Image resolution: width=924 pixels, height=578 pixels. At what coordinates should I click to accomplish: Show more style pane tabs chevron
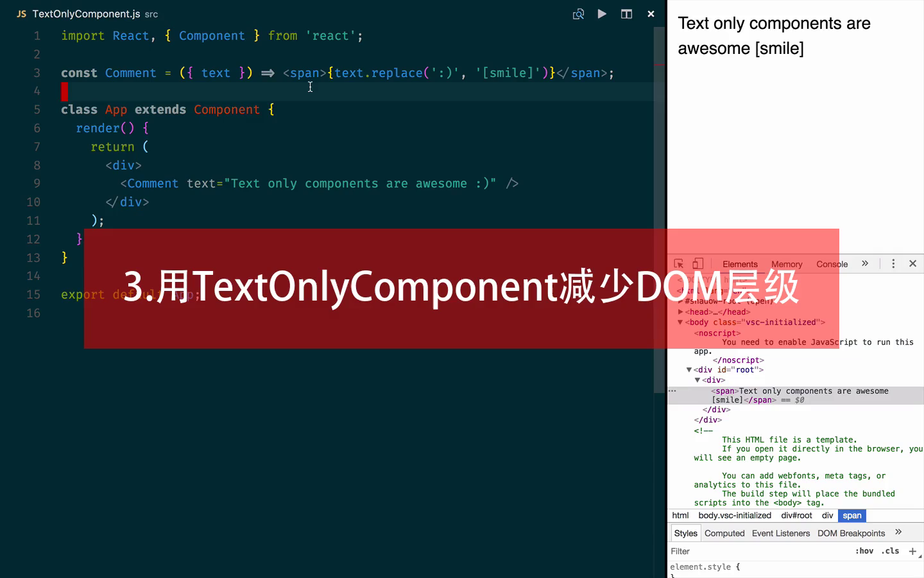(x=898, y=532)
